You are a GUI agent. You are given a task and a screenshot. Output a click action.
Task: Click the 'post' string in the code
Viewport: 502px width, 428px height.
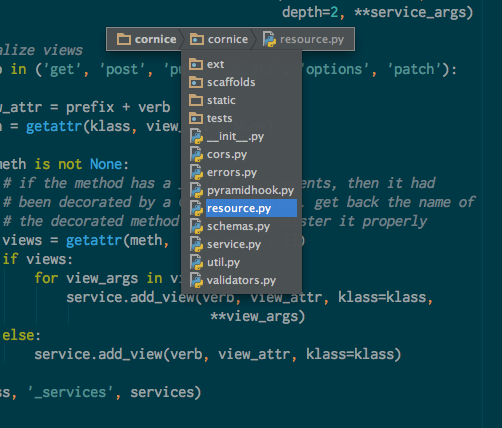(x=122, y=70)
